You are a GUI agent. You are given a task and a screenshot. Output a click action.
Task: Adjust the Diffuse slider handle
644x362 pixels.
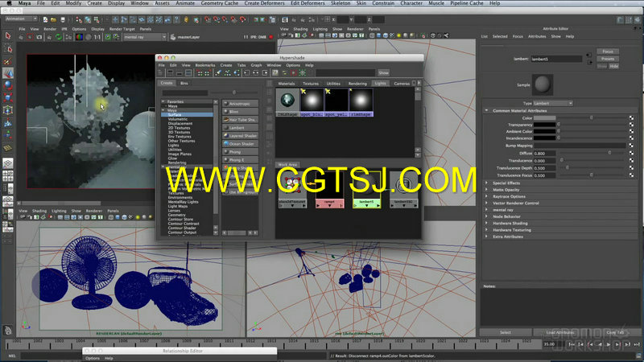pyautogui.click(x=609, y=153)
